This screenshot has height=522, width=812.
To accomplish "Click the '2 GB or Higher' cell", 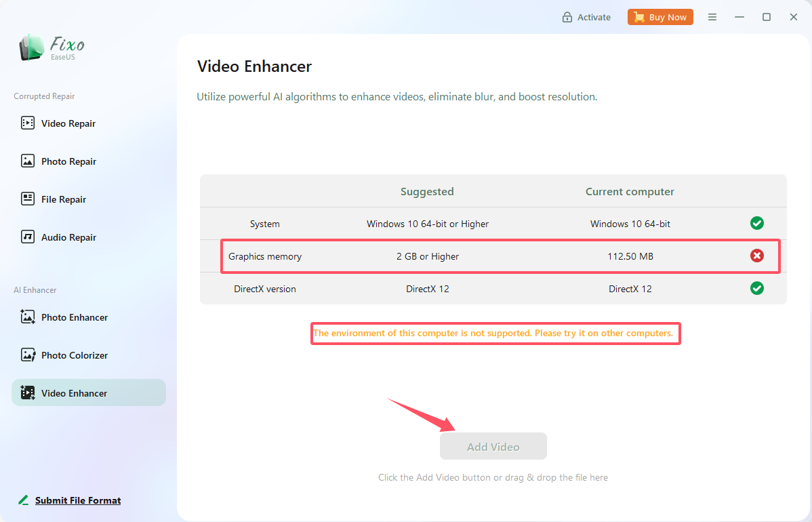I will 428,256.
